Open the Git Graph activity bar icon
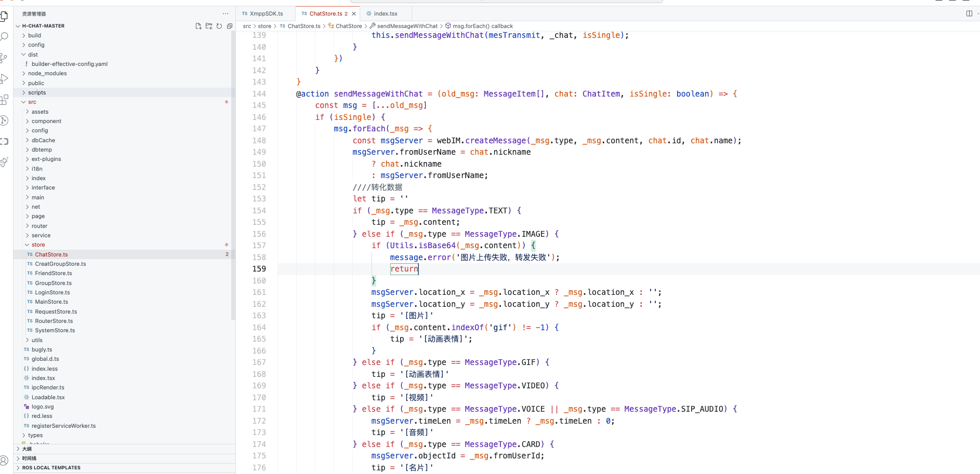Viewport: 980px width, 474px height. tap(4, 120)
